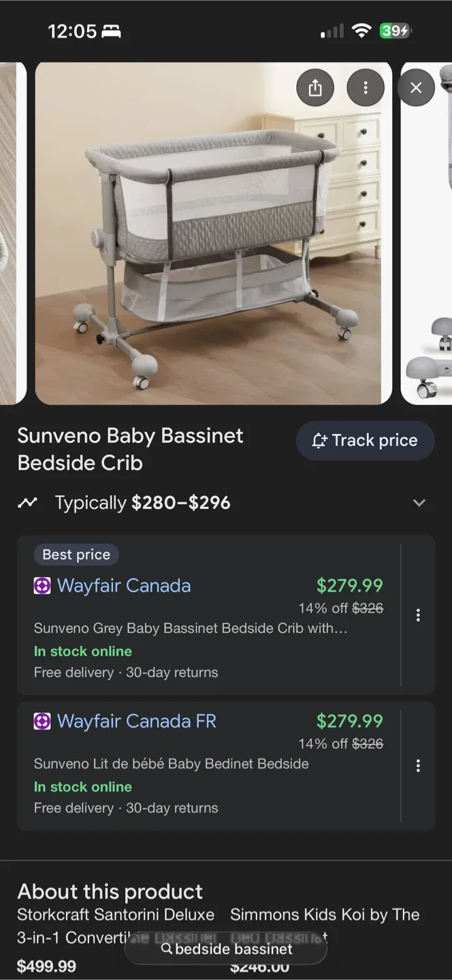Open the three-dot overflow menu near the image

pyautogui.click(x=366, y=87)
